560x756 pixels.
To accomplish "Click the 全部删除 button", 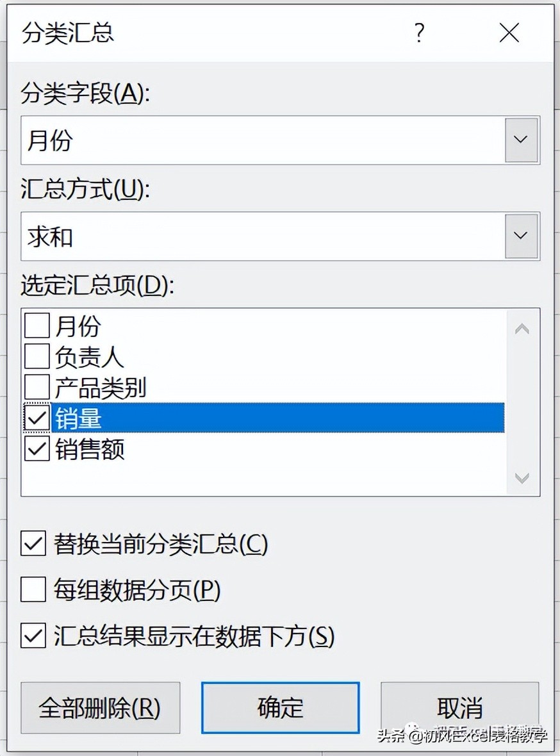I will coord(100,707).
